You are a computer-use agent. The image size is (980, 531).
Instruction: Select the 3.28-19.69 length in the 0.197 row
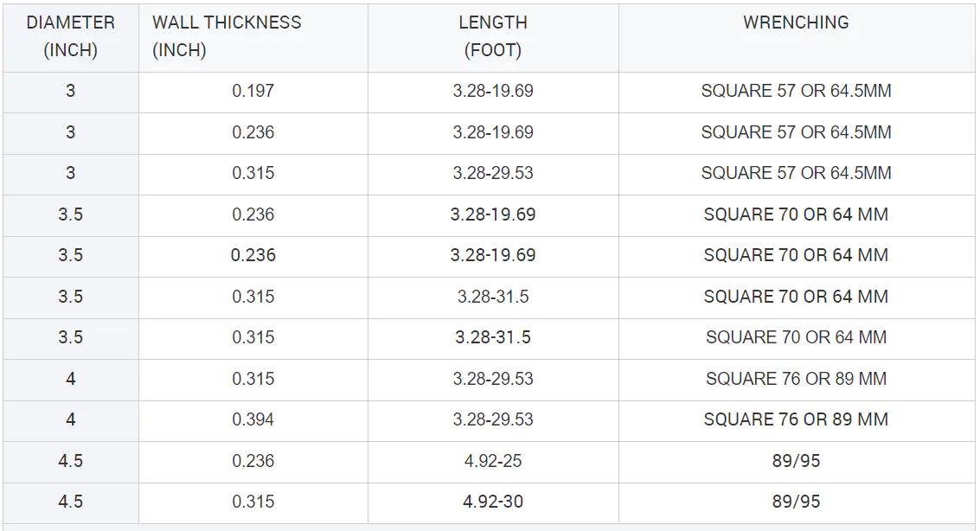493,91
